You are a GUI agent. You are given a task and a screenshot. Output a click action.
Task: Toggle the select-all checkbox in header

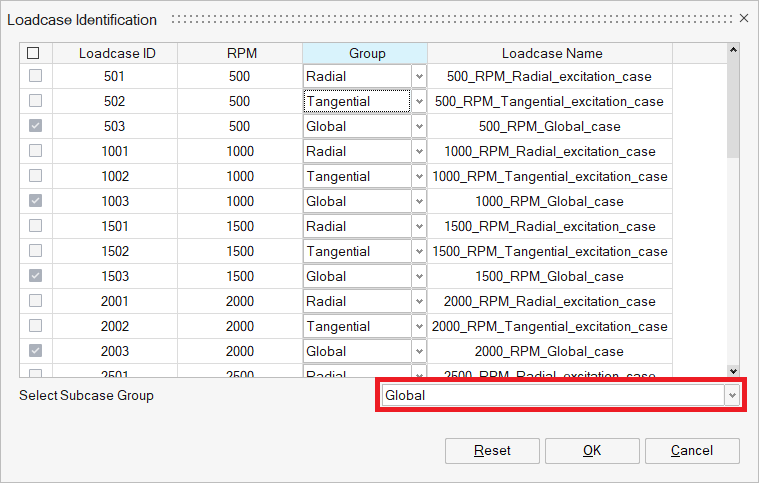tap(35, 53)
